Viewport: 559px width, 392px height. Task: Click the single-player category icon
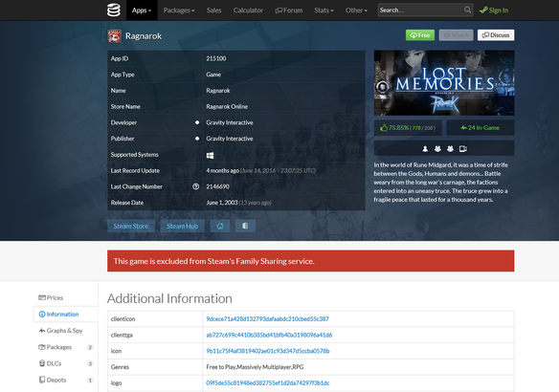[425, 149]
